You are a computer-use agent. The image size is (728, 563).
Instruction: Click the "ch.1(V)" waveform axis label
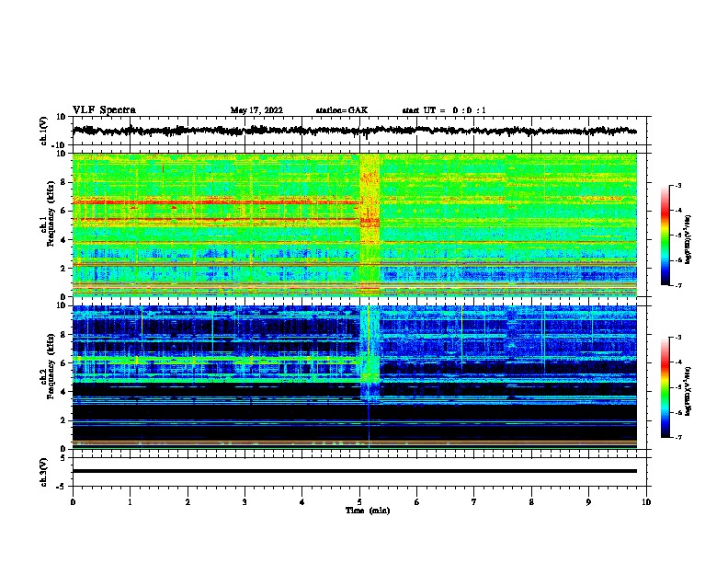43,131
